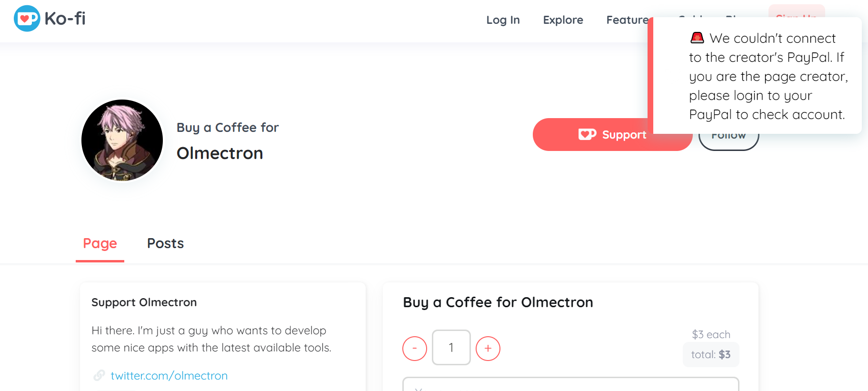
Task: Click the Ko-fi wordmark text
Action: pos(65,19)
